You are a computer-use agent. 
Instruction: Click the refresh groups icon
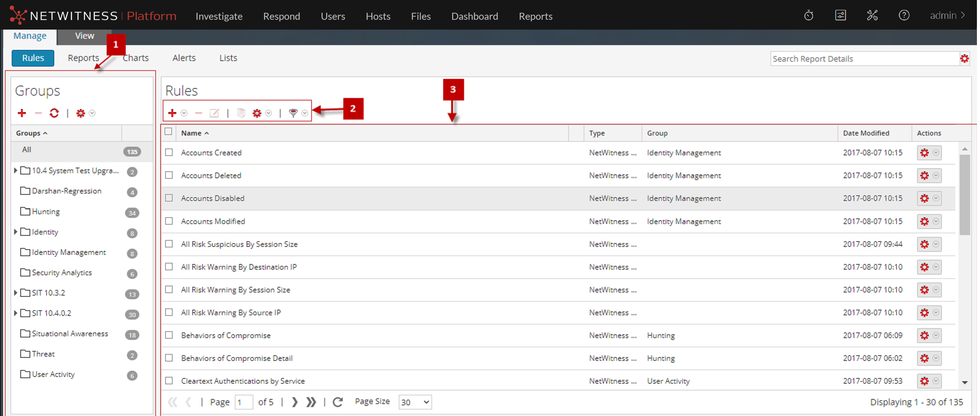tap(54, 113)
